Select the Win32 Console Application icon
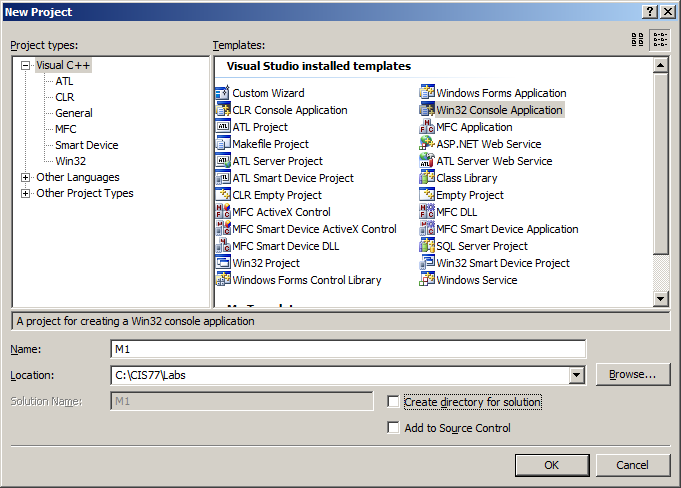681x488 pixels. coord(427,110)
